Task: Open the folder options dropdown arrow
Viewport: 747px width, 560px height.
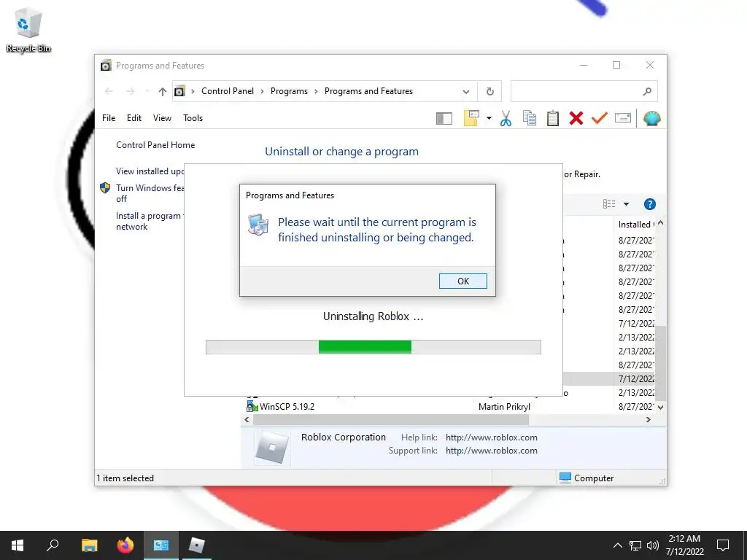Action: [489, 118]
